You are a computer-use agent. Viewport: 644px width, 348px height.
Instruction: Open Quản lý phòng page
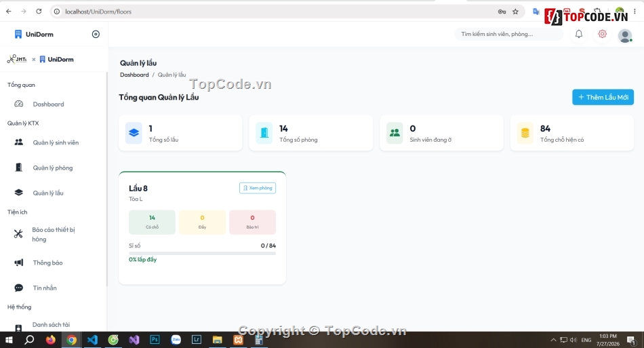[53, 168]
